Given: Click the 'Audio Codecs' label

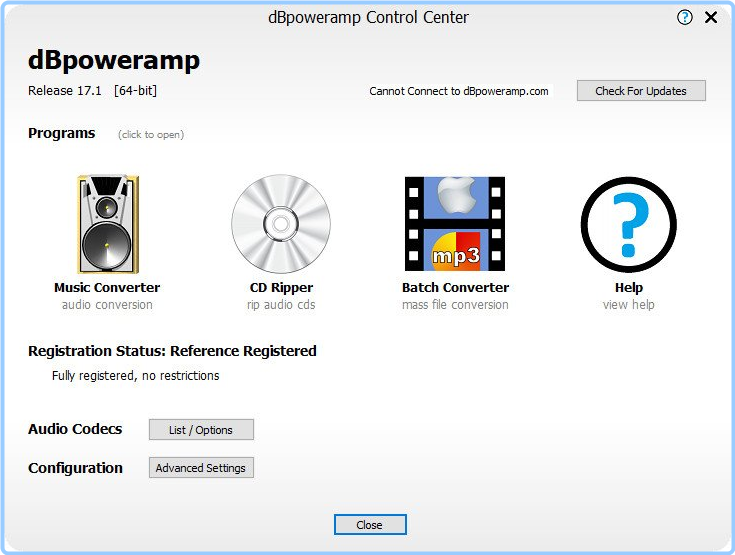Looking at the screenshot, I should 75,429.
